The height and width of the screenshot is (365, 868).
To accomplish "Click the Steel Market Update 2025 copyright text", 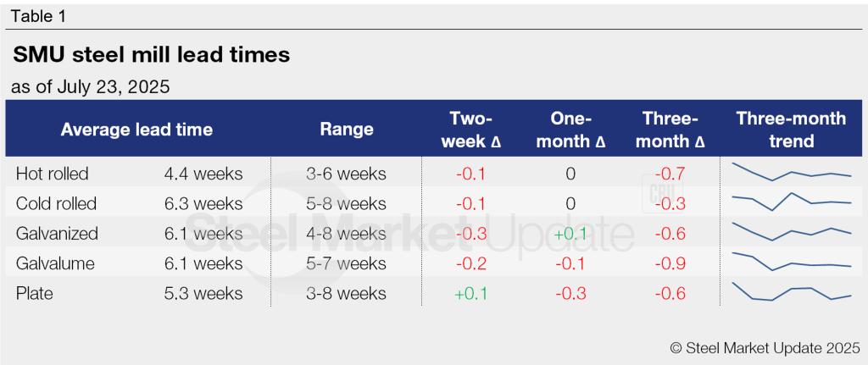I will [x=765, y=347].
